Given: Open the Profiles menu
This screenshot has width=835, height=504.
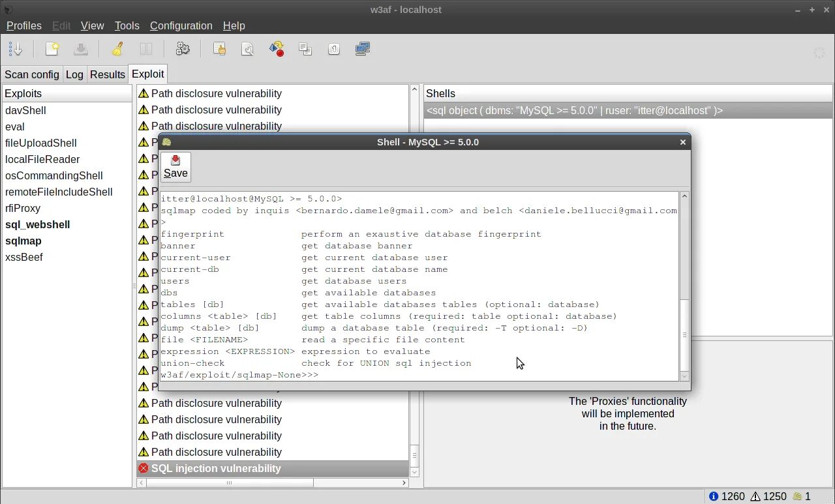Looking at the screenshot, I should point(24,25).
